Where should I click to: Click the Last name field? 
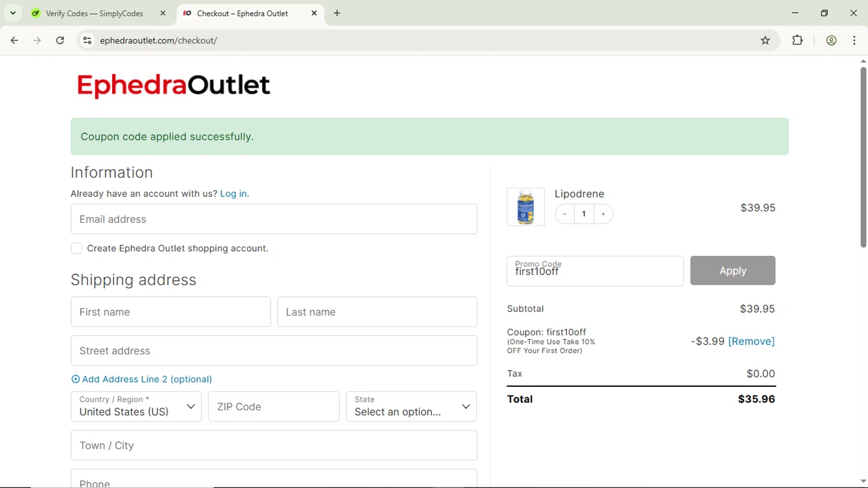[x=377, y=312]
